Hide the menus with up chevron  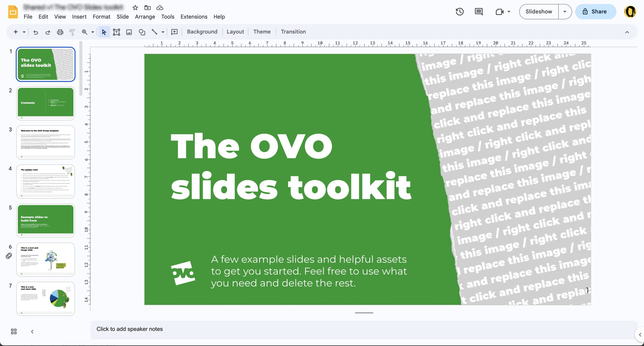tap(627, 32)
